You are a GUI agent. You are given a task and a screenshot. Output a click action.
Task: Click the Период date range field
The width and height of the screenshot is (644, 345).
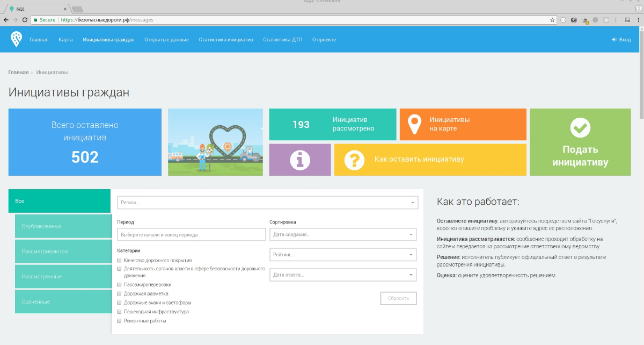click(191, 235)
